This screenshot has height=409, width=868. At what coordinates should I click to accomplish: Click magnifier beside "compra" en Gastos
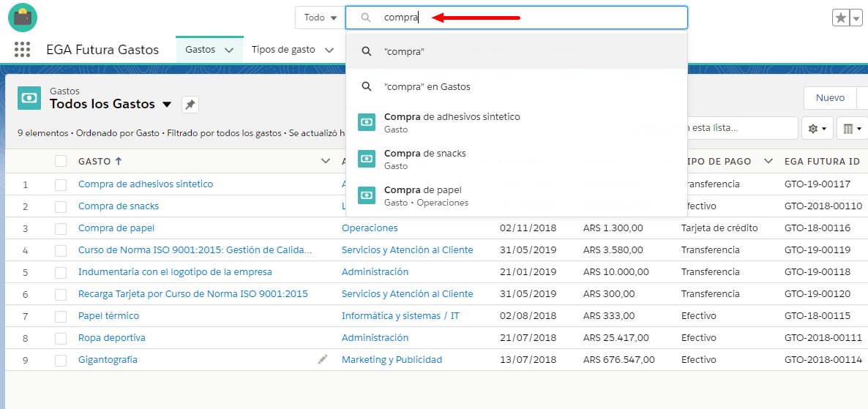366,86
